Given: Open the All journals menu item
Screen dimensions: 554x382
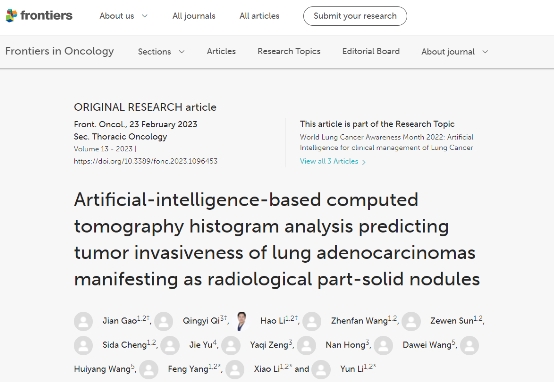Looking at the screenshot, I should [194, 16].
